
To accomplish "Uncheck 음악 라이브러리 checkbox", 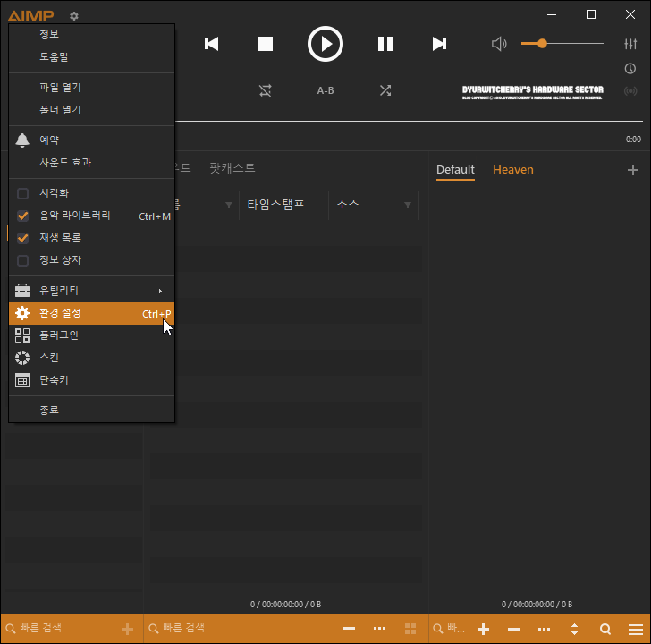I will [x=22, y=216].
